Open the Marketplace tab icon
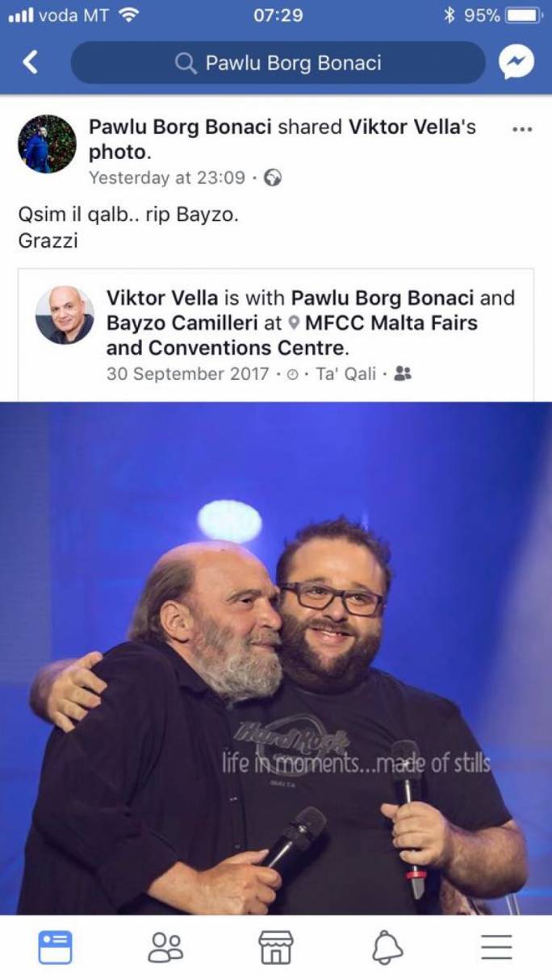 [x=276, y=947]
